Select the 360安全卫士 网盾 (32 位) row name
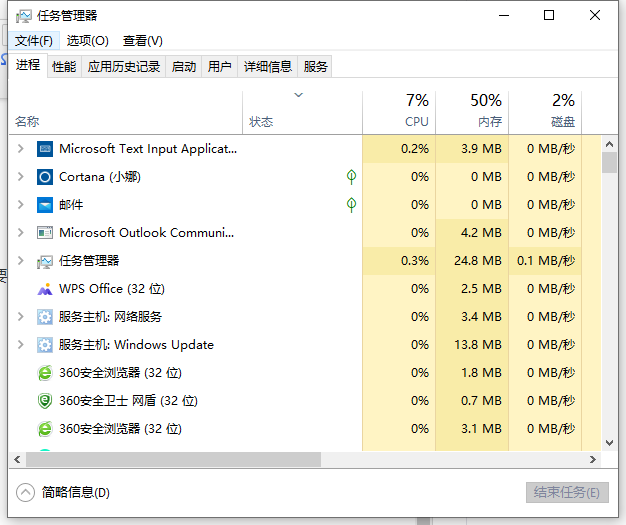 click(x=128, y=401)
